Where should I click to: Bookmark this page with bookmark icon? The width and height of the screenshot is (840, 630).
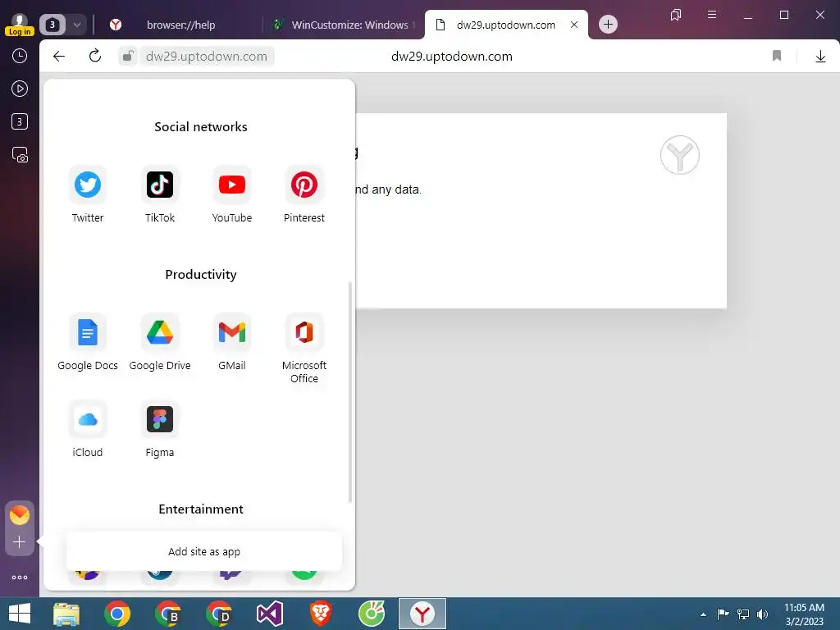click(777, 56)
